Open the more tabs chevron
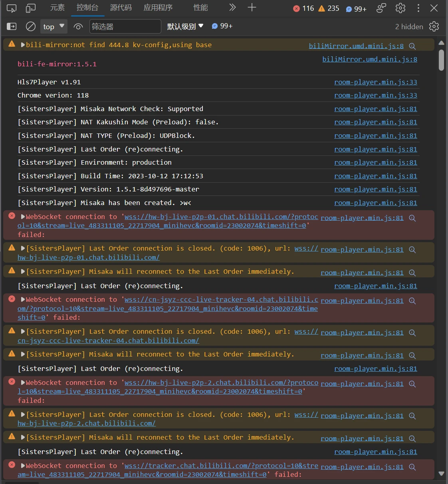 [232, 7]
